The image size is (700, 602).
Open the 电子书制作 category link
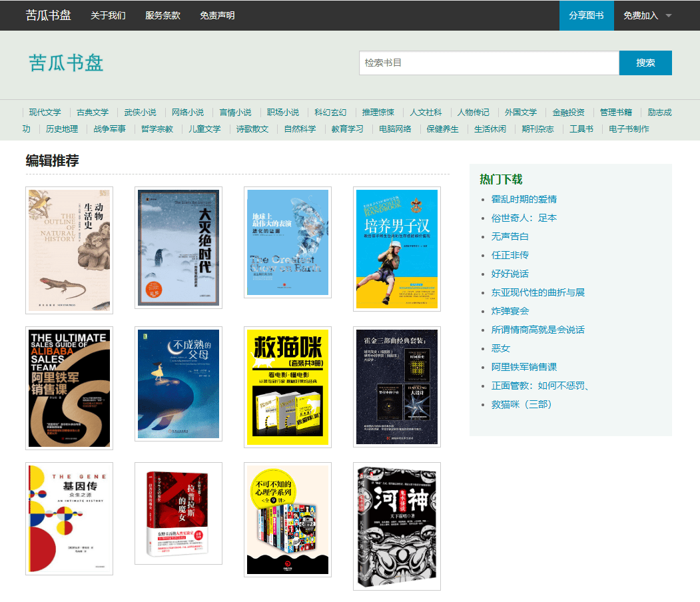(x=629, y=129)
